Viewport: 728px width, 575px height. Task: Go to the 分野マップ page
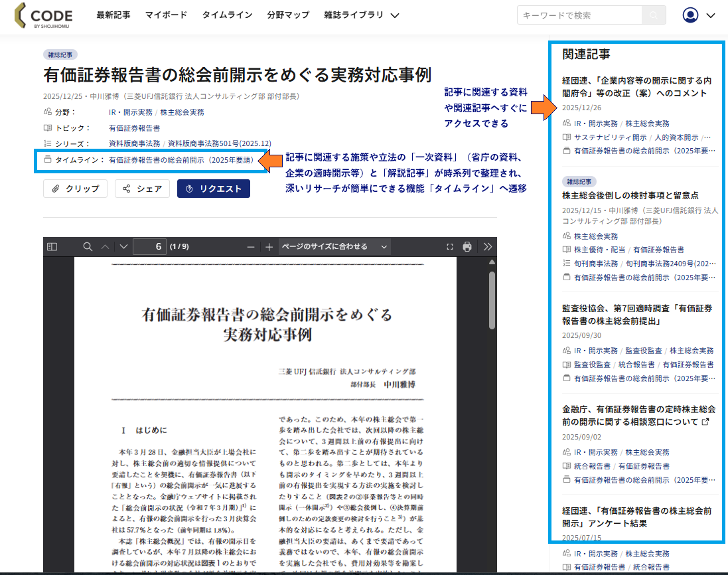[x=288, y=15]
